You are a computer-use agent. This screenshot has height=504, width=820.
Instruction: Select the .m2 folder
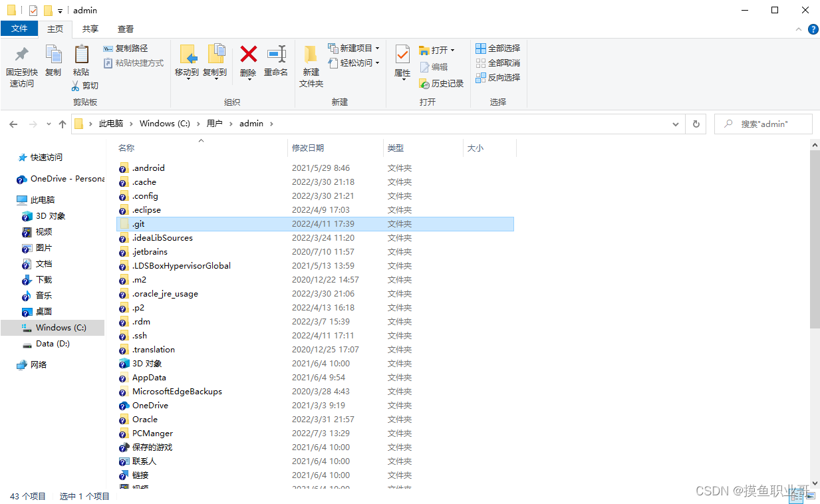pos(139,280)
